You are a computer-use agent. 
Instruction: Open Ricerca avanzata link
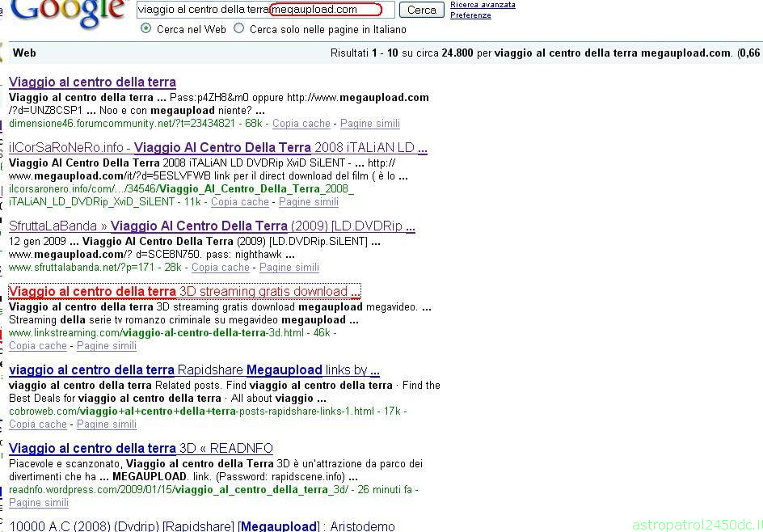click(483, 5)
